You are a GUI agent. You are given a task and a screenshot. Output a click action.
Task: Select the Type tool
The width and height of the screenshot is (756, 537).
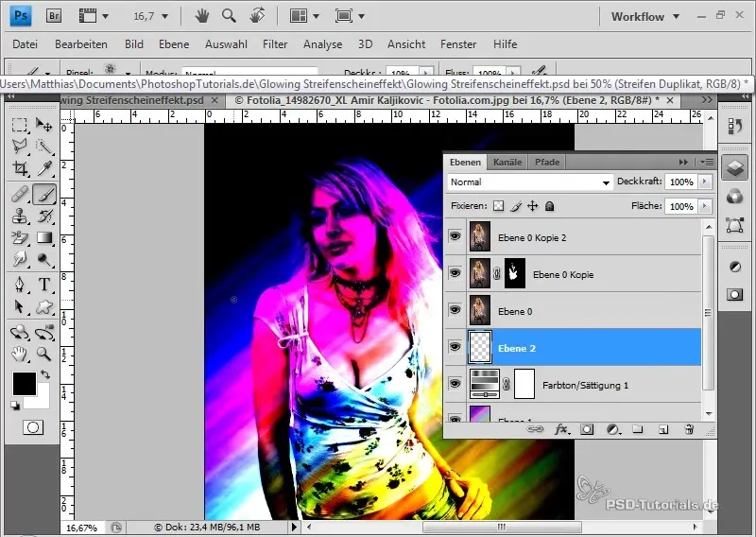(44, 285)
